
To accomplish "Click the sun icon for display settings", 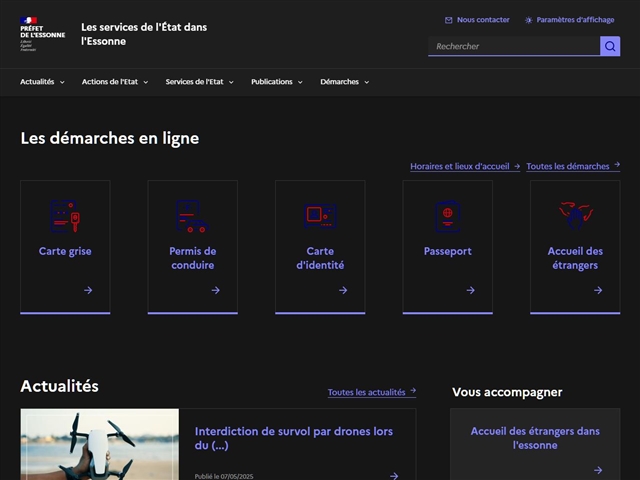I will pyautogui.click(x=529, y=20).
